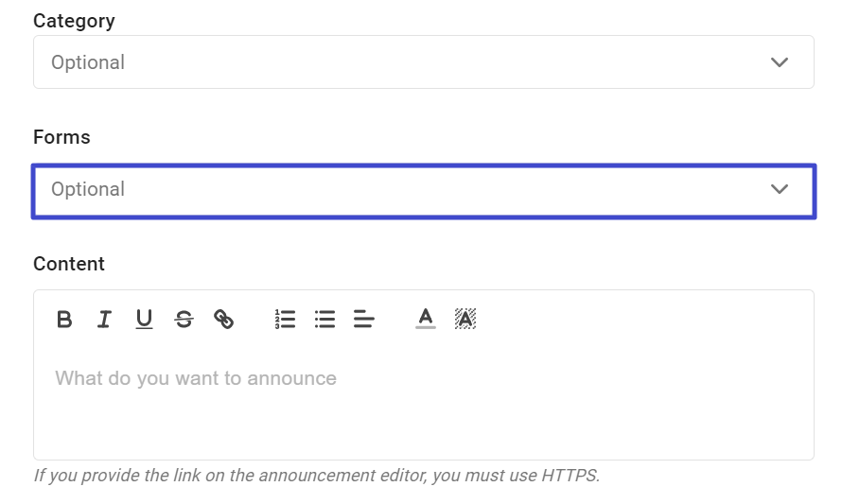Click the Forms field label
The width and height of the screenshot is (842, 504).
click(x=61, y=137)
